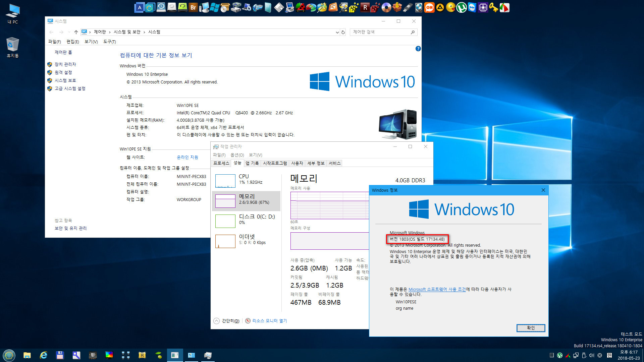The width and height of the screenshot is (644, 362).
Task: Switch to 앱 기록 tab in Task Manager
Action: point(252,163)
